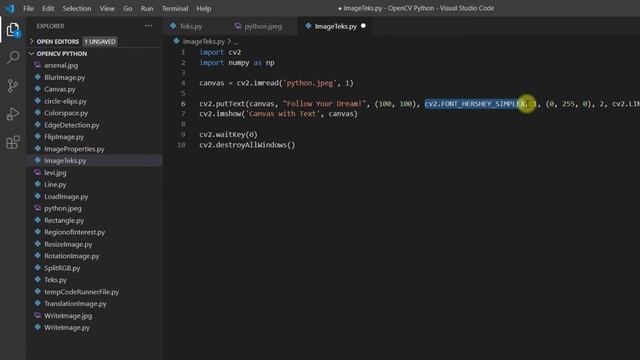This screenshot has width=640, height=360.
Task: Open the File menu
Action: (29, 8)
